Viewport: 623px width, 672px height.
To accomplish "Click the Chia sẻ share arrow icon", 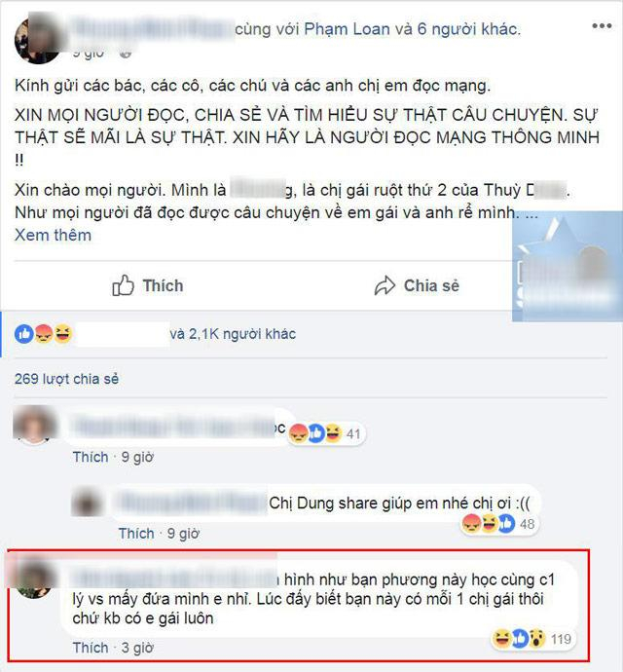I will point(385,285).
